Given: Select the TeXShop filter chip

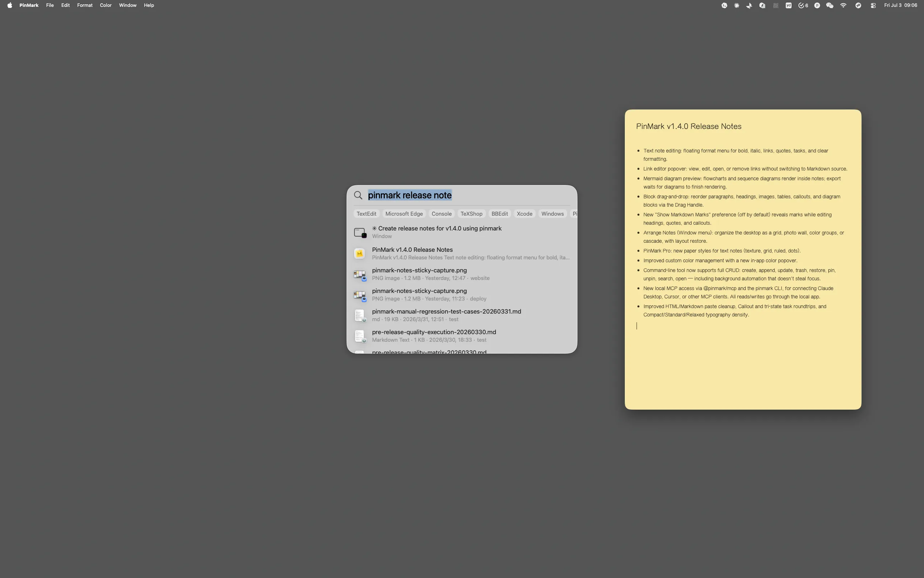Looking at the screenshot, I should 471,214.
